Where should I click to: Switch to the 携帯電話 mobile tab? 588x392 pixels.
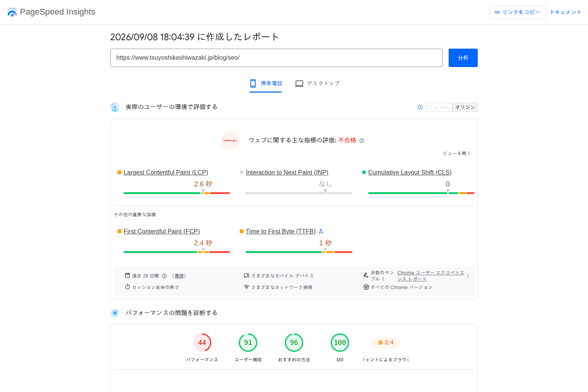tap(266, 83)
